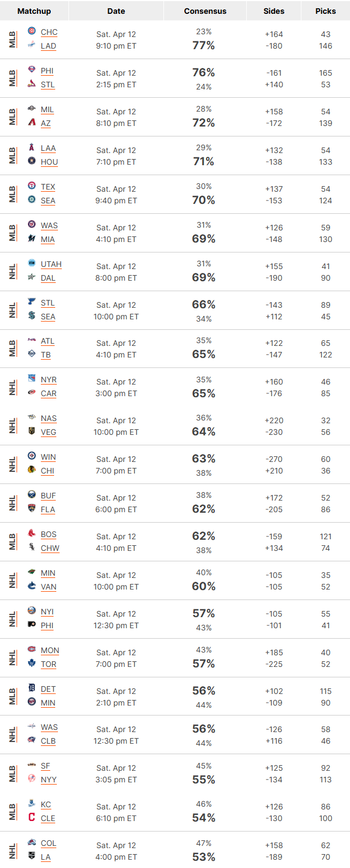The height and width of the screenshot is (868, 350).
Task: Click the Maple Leafs logo beside TOR
Action: coord(31,663)
